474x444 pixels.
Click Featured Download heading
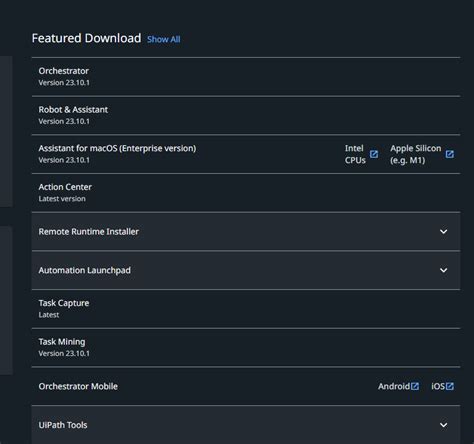[86, 38]
